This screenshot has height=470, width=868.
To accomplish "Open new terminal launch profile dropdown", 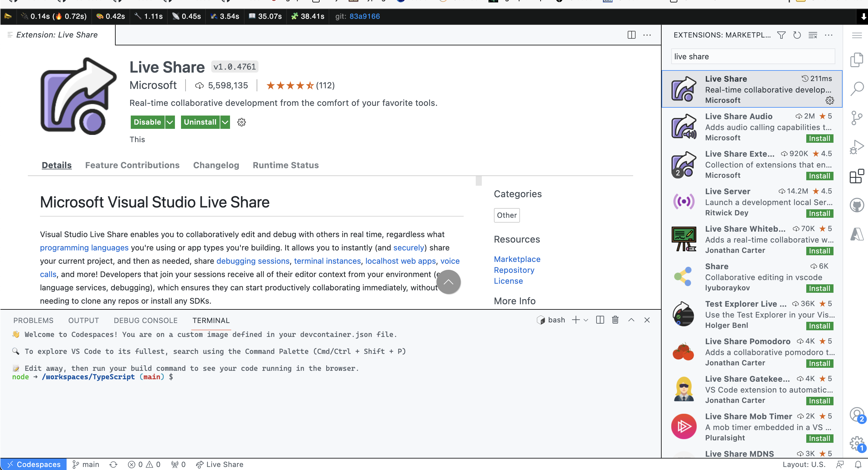I will pyautogui.click(x=586, y=320).
